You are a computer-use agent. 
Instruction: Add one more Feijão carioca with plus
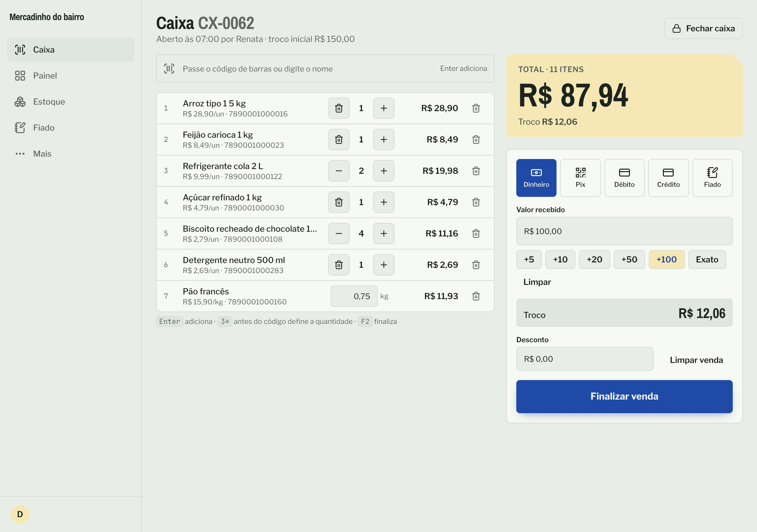tap(384, 140)
